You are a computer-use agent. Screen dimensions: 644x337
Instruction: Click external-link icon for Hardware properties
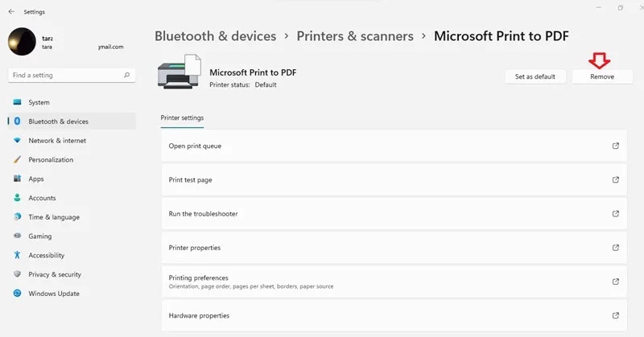pyautogui.click(x=615, y=315)
